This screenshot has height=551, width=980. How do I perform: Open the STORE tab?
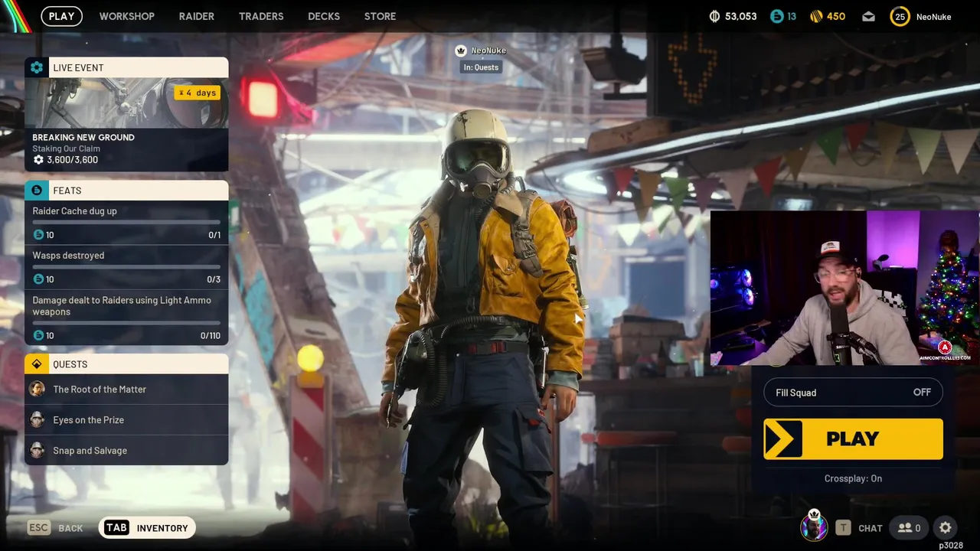381,16
